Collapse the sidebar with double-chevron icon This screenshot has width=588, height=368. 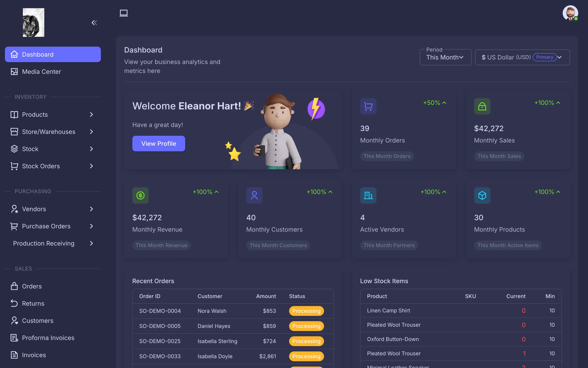[94, 23]
